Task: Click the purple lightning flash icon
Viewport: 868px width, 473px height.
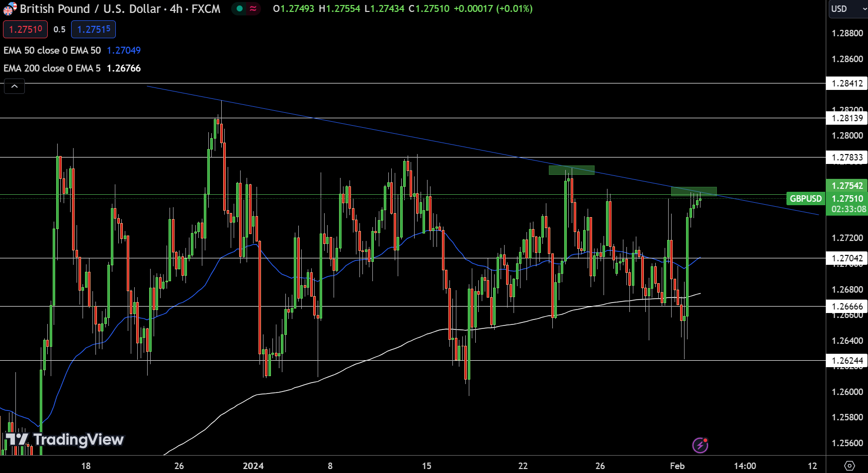Action: click(x=700, y=445)
